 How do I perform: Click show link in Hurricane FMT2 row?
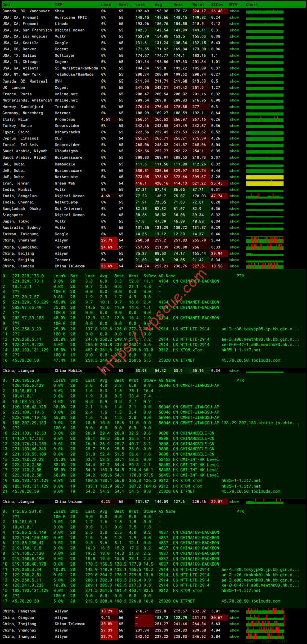coord(234,17)
